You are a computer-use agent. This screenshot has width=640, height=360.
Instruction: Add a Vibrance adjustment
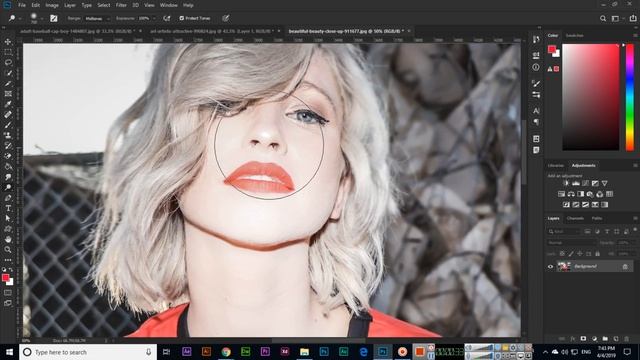604,183
